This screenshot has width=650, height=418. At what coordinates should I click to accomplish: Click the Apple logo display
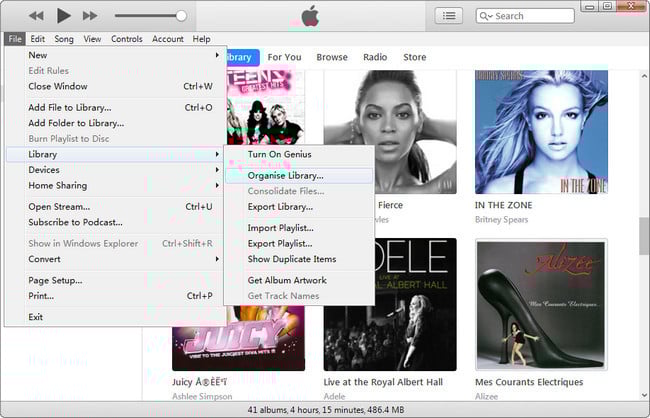310,17
